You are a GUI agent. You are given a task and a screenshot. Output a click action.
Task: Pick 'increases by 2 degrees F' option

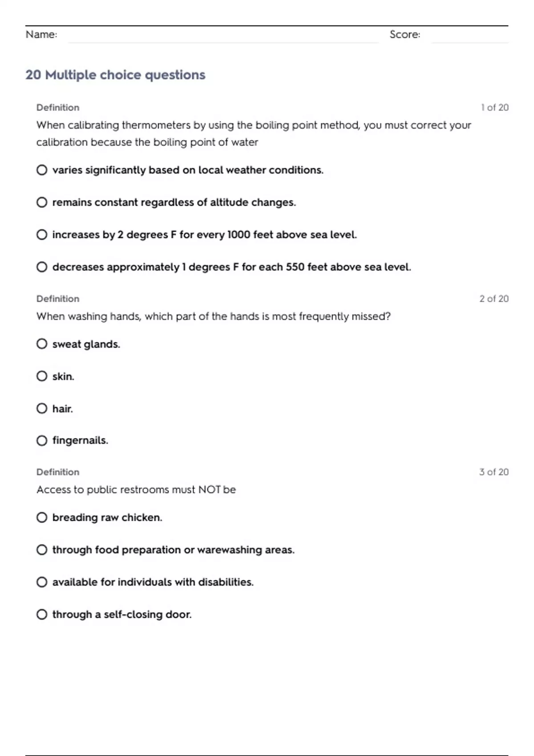tap(42, 234)
